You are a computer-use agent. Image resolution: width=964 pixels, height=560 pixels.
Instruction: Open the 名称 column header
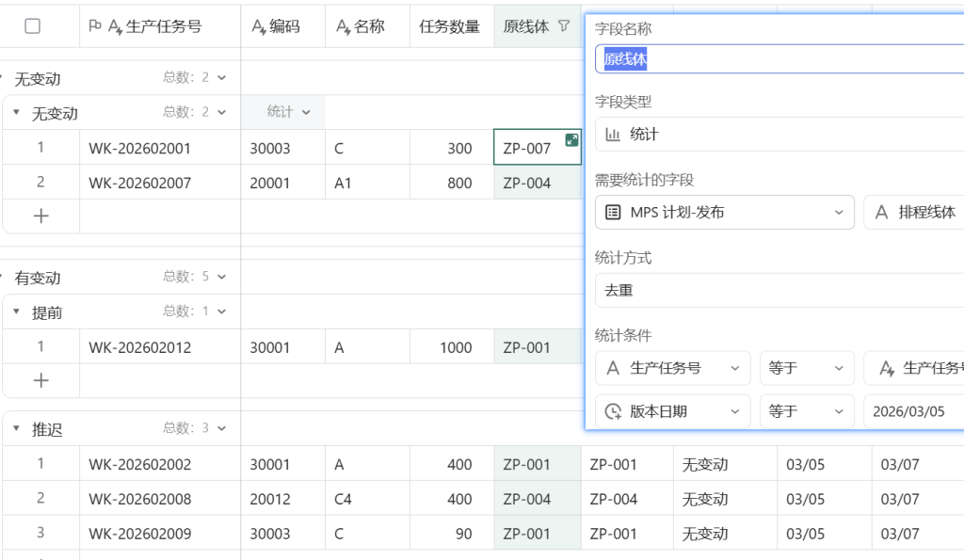(x=367, y=25)
